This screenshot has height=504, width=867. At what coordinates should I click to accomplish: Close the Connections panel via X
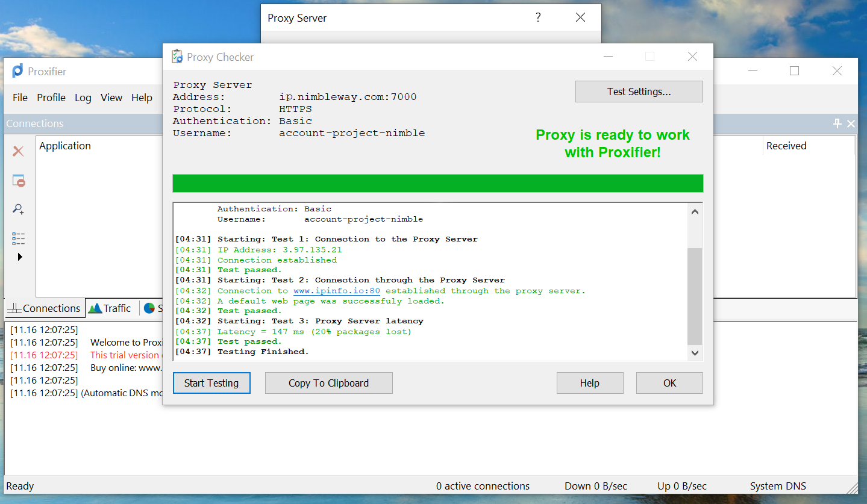point(851,123)
